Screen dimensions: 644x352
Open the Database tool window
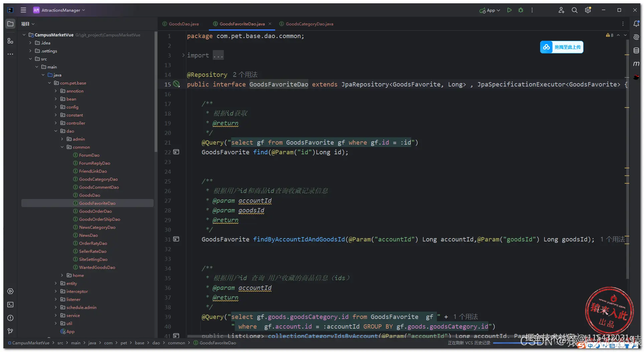[x=636, y=50]
